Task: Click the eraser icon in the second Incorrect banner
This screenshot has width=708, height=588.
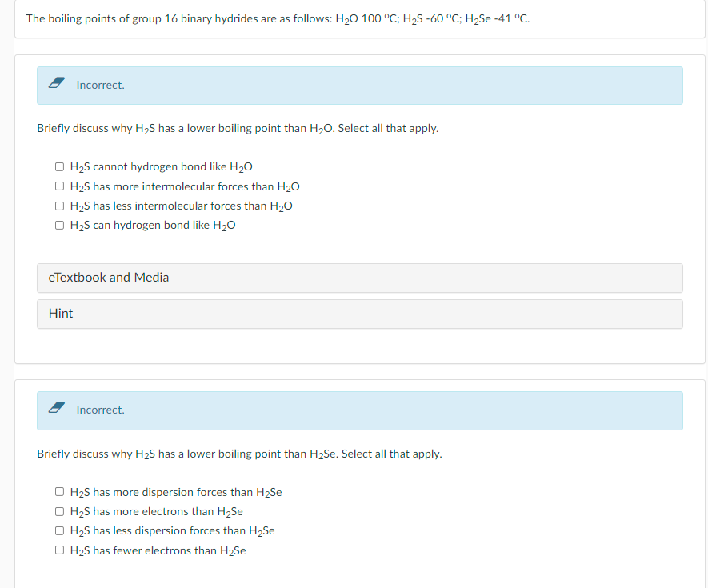Action: pos(56,409)
